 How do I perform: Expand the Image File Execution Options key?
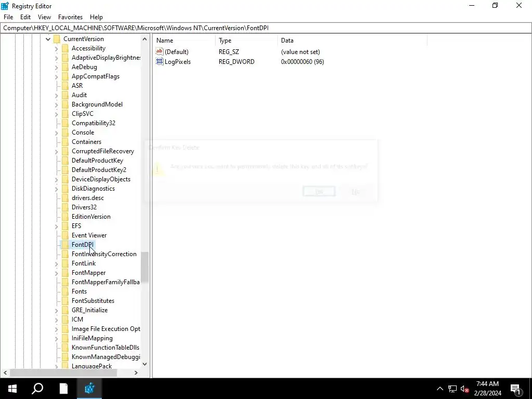click(56, 329)
